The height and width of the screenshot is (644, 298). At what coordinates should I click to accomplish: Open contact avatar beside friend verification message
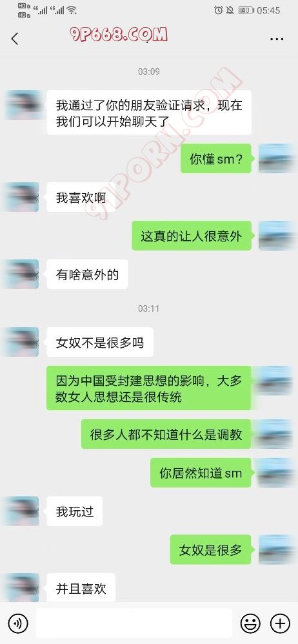(23, 105)
